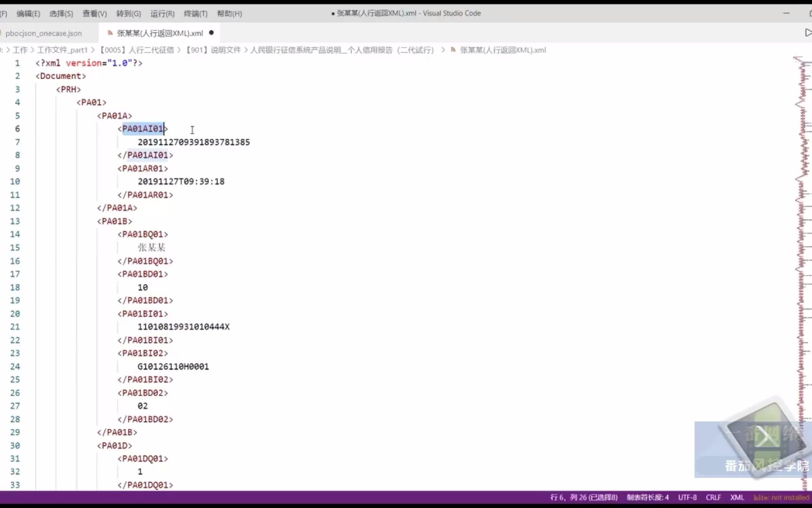Click the <Document> opening tag
Viewport: 812px width, 508px height.
pyautogui.click(x=61, y=76)
